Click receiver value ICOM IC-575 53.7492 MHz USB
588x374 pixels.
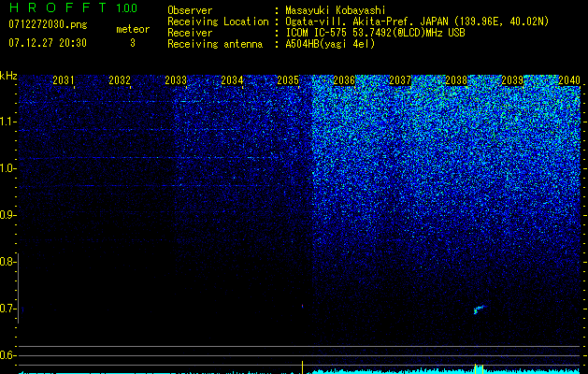[375, 33]
